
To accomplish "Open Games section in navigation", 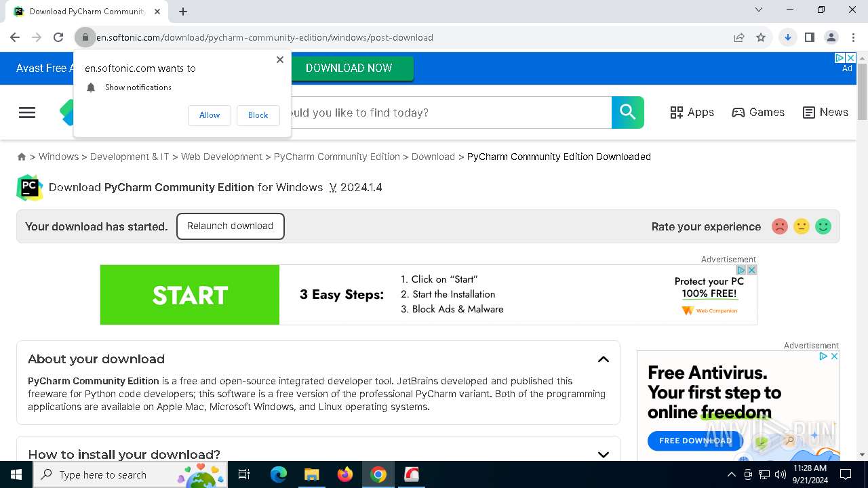I will coord(758,113).
